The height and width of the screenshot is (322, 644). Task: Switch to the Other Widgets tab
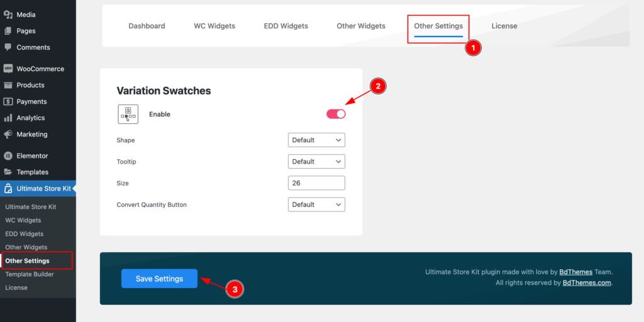pos(361,26)
